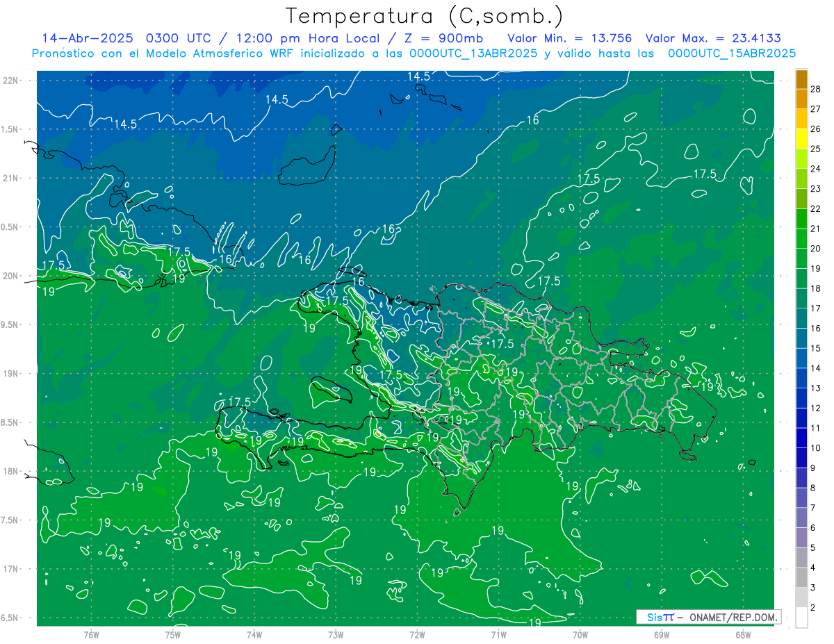The height and width of the screenshot is (644, 834).
Task: Click the longitude axis label '68W'
Action: tap(743, 634)
